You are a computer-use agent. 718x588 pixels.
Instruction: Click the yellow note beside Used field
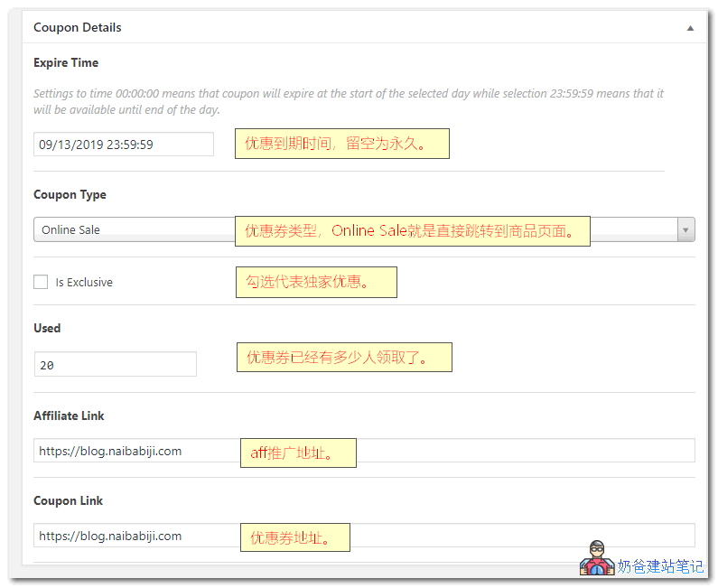coord(343,357)
